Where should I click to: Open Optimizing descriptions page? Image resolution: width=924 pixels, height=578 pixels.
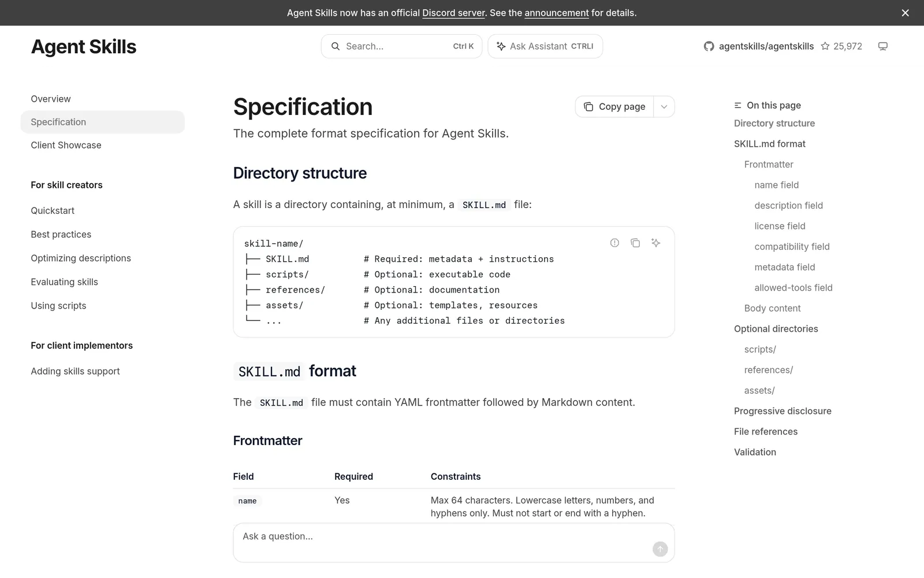(x=81, y=258)
